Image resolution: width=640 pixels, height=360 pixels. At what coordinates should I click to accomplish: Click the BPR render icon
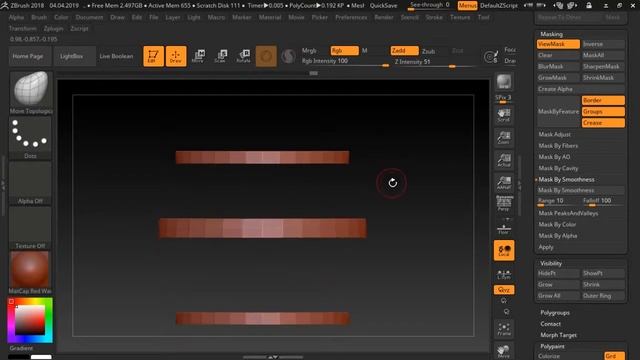(x=504, y=82)
